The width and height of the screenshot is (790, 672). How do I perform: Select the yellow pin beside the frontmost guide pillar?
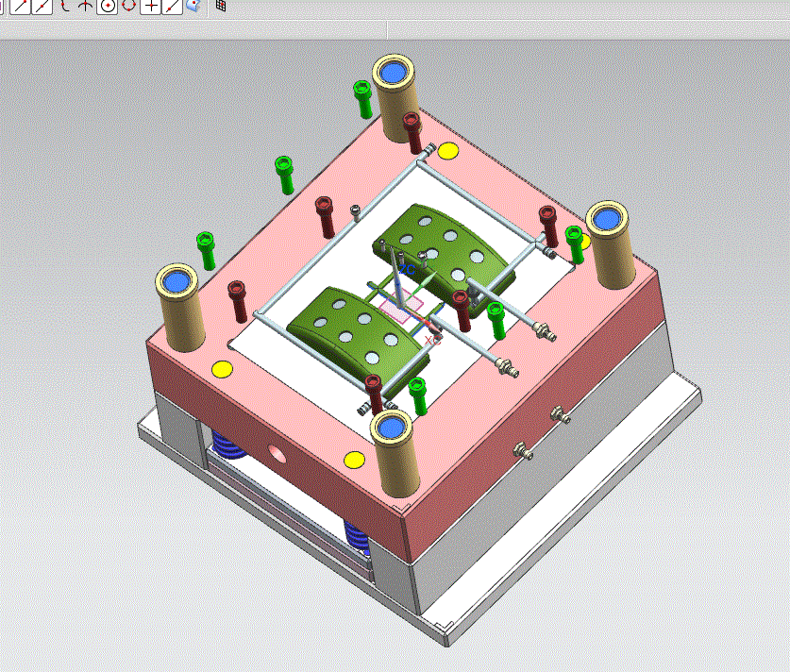pos(354,460)
